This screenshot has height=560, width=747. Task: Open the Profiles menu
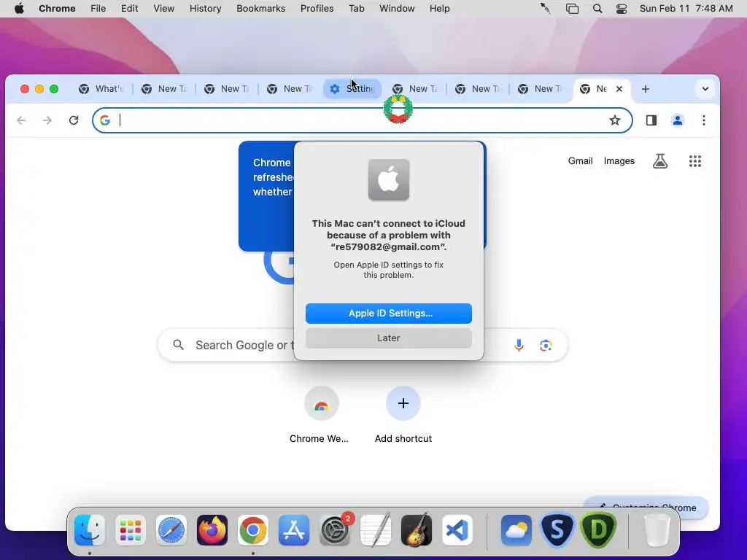coord(317,9)
